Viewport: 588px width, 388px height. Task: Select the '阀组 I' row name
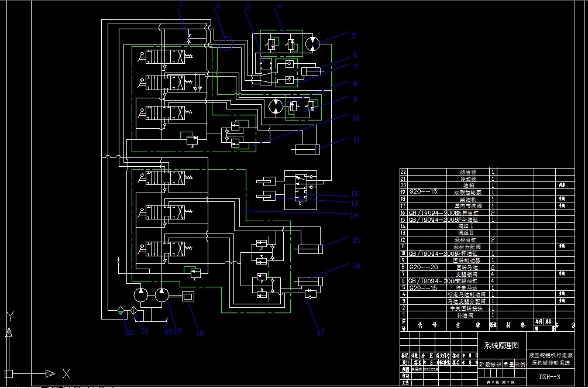[x=469, y=226]
